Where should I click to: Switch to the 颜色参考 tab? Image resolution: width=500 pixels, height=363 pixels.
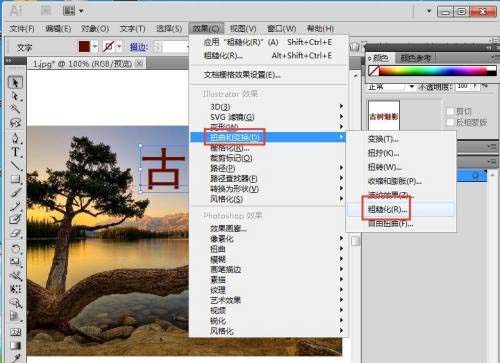(x=415, y=58)
